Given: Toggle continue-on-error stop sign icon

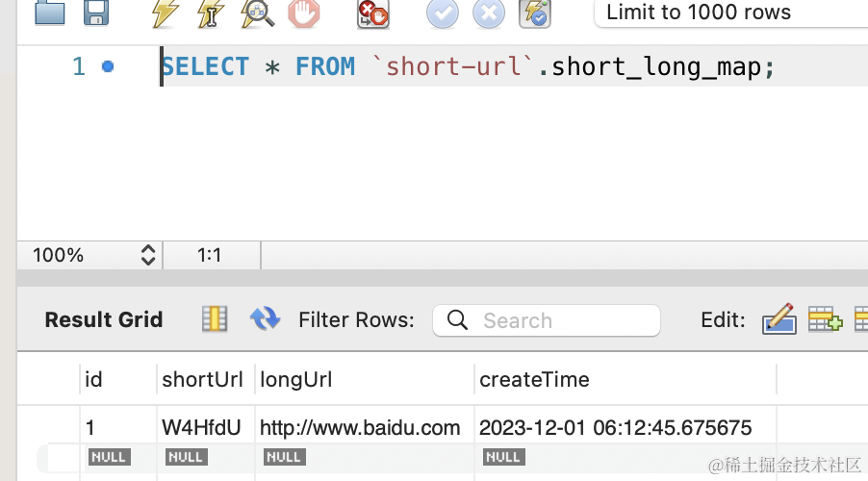Looking at the screenshot, I should pyautogui.click(x=373, y=13).
